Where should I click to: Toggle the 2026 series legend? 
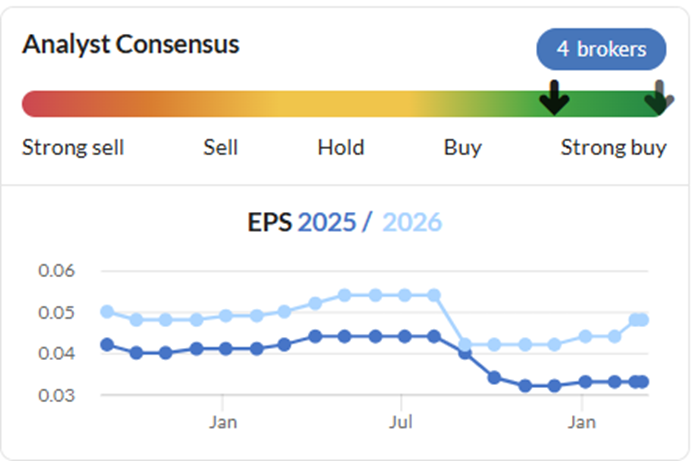pyautogui.click(x=411, y=221)
